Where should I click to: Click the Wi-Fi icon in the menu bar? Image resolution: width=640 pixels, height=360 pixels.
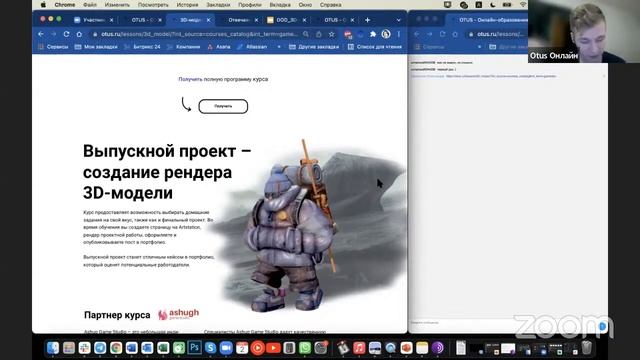(523, 5)
